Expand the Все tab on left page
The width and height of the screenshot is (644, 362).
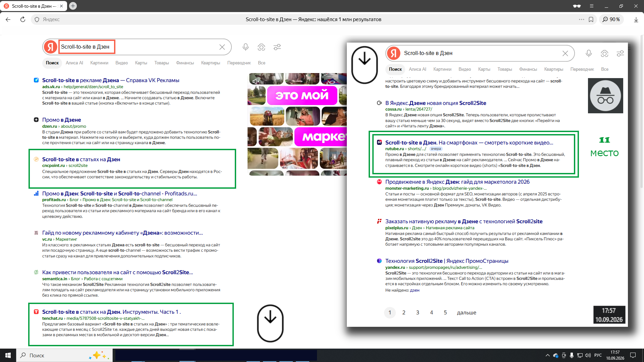coord(262,63)
